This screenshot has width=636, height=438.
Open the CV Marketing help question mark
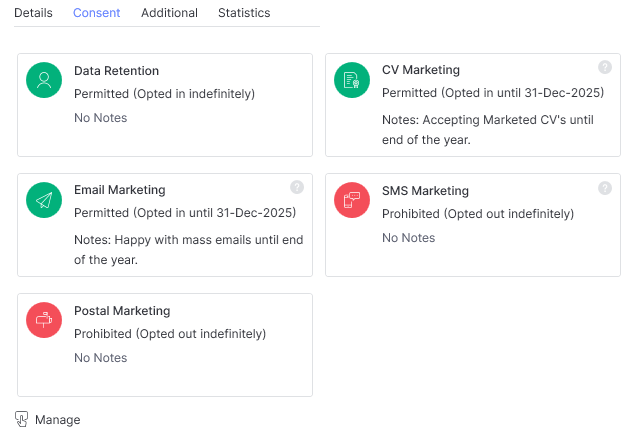[605, 67]
